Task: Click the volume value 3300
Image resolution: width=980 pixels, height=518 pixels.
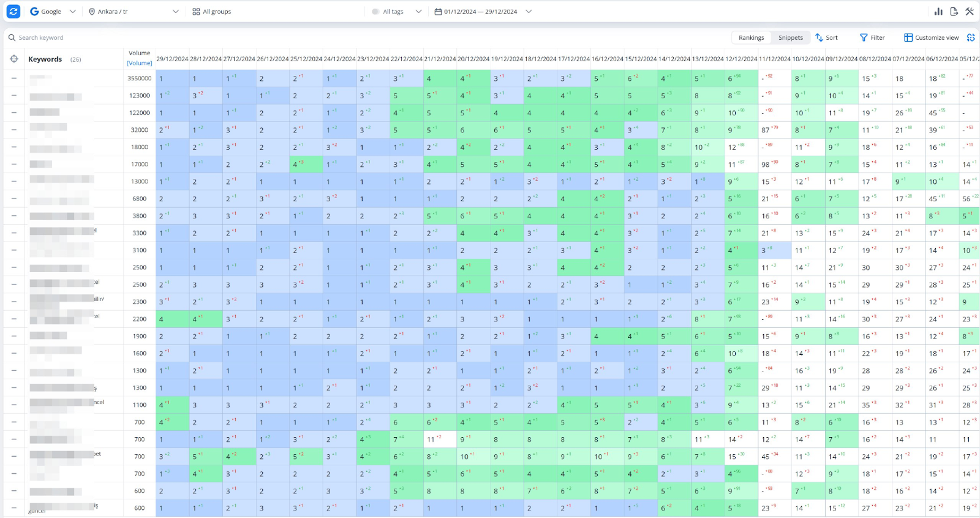Action: point(140,232)
